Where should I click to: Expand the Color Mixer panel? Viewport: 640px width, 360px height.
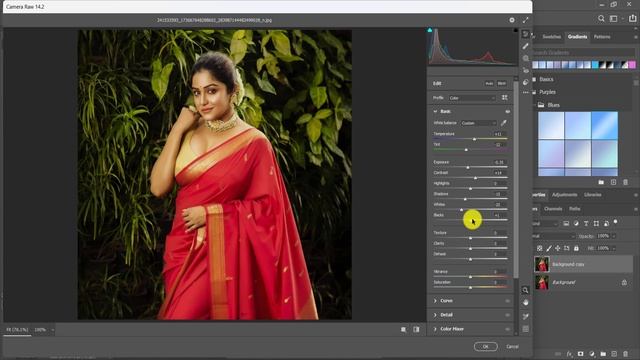coord(435,329)
